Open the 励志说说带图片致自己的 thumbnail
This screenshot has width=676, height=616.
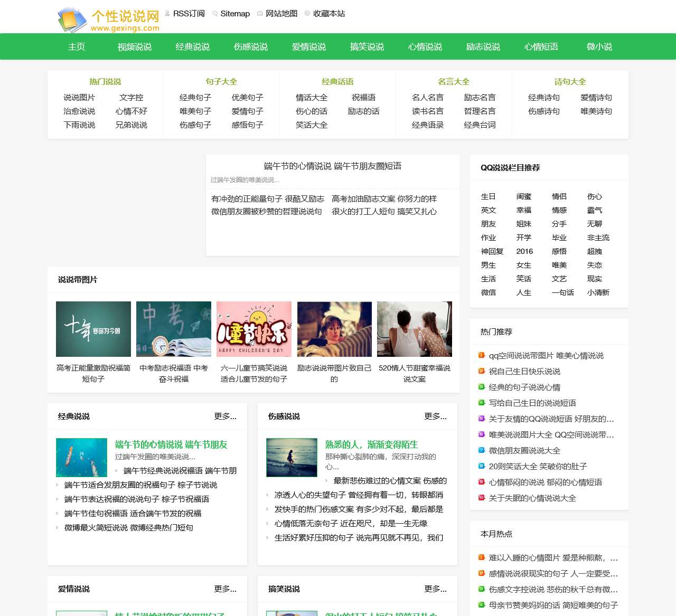pyautogui.click(x=334, y=329)
